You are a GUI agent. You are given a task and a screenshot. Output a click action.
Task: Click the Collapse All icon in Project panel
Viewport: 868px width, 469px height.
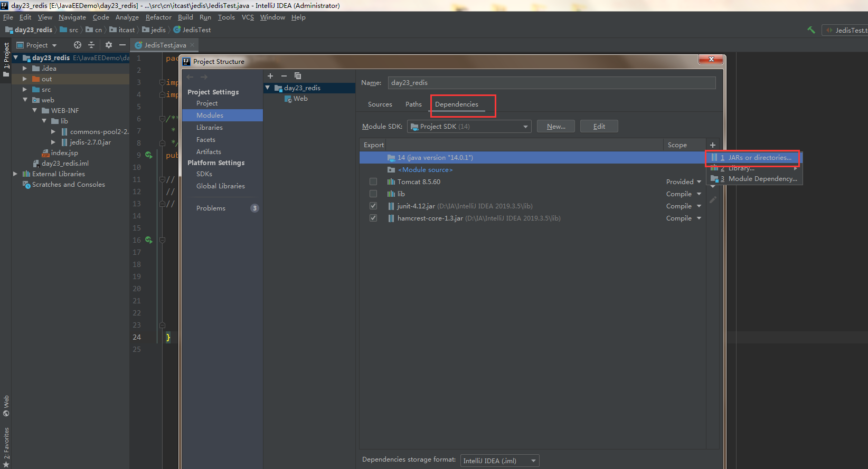tap(91, 45)
